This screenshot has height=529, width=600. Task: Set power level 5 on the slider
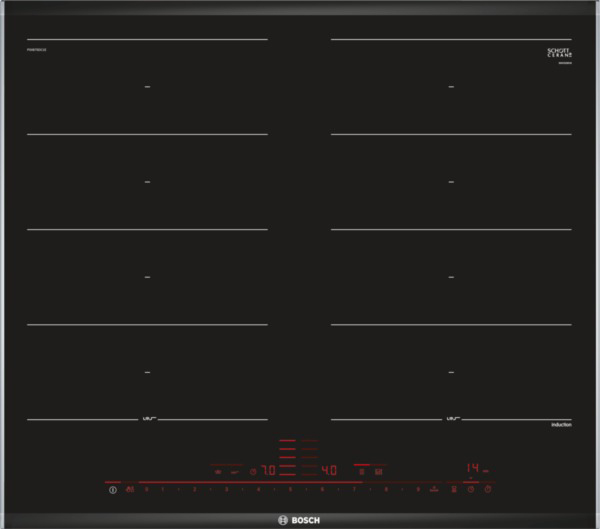(x=290, y=489)
